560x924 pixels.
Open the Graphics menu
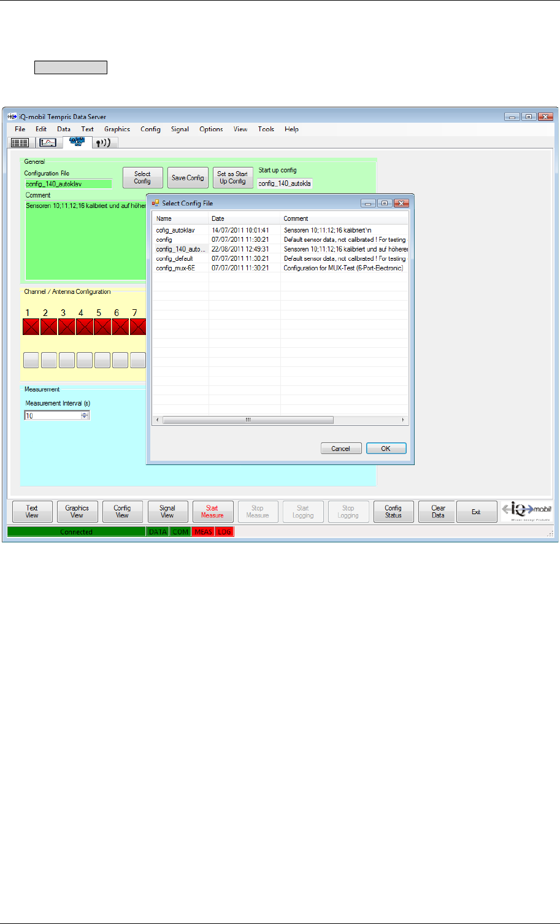click(117, 129)
